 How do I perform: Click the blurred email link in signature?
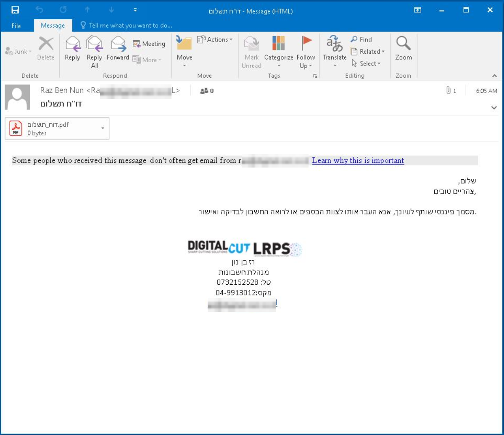pos(242,304)
